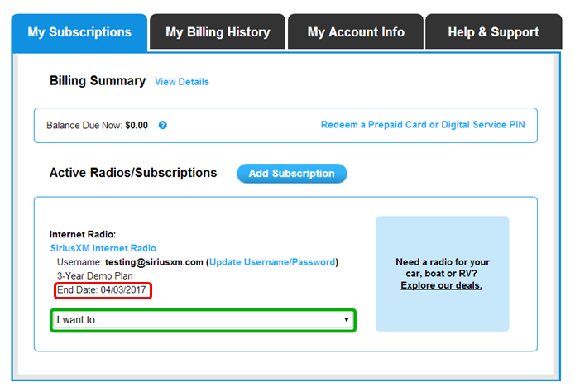This screenshot has width=575, height=392.
Task: Go to My Account Info tab
Action: click(x=356, y=32)
